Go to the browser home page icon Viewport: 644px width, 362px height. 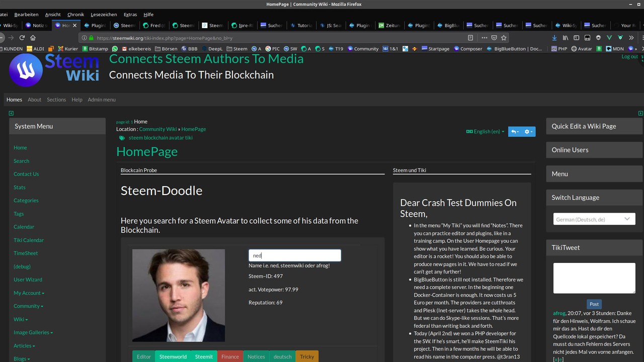33,38
